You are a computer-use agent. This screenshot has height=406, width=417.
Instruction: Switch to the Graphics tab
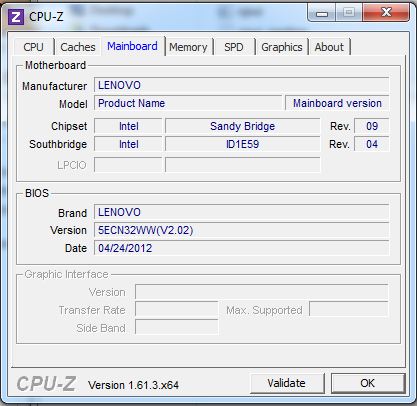tap(282, 47)
